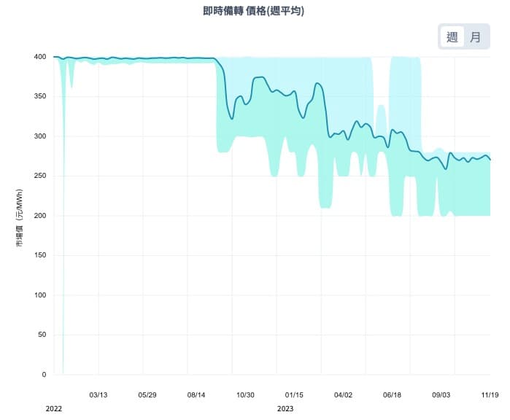
Task: Click the 100 value on the y-axis
Action: click(x=39, y=295)
